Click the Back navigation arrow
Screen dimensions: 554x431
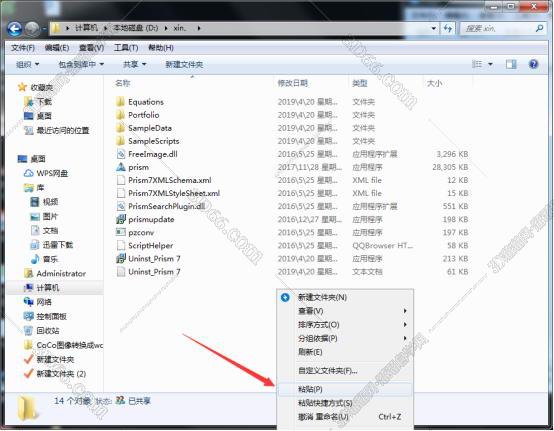click(x=14, y=28)
